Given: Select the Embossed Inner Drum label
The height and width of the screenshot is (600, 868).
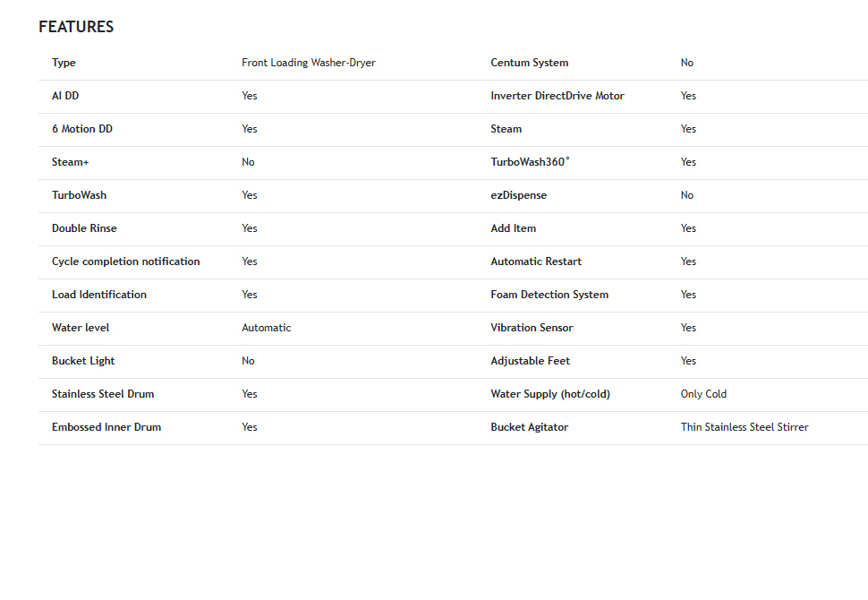Looking at the screenshot, I should [106, 427].
